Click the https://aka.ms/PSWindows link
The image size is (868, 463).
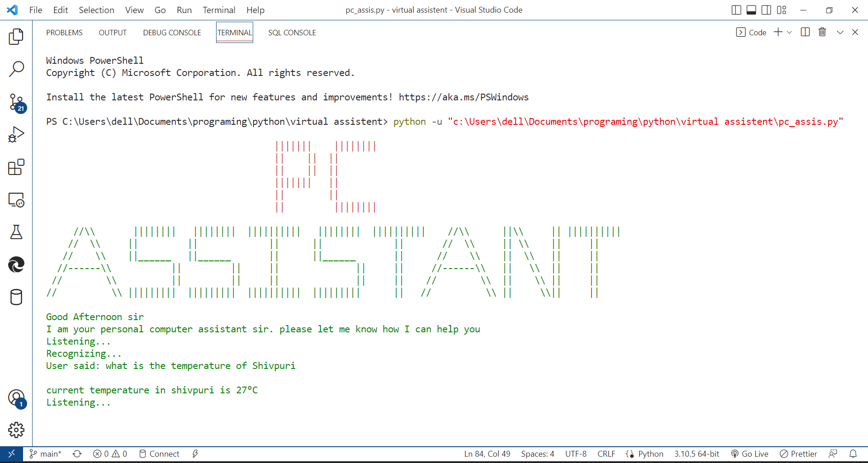463,97
